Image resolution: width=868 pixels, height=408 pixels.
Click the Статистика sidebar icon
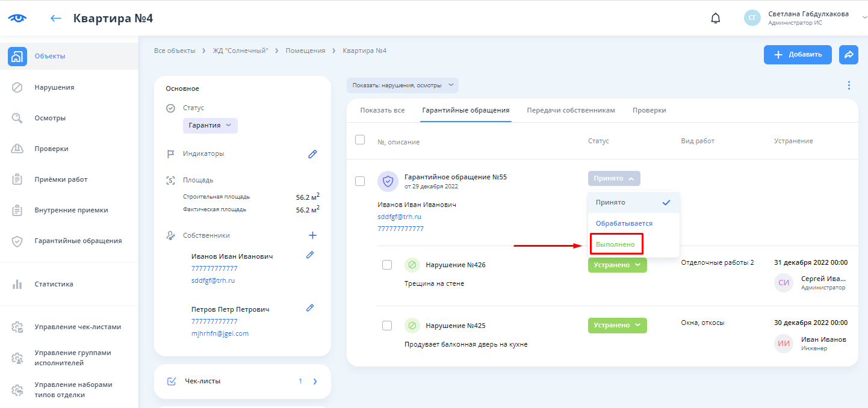point(17,284)
